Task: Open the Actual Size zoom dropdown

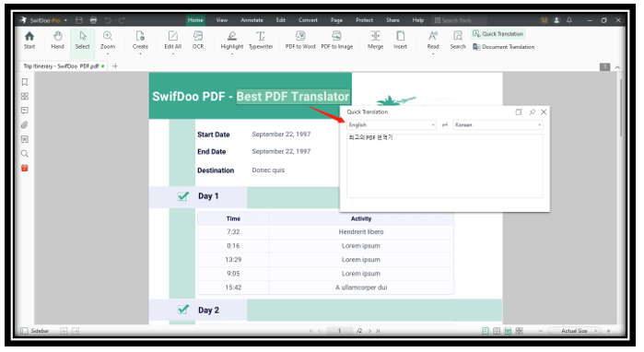Action: (575, 331)
